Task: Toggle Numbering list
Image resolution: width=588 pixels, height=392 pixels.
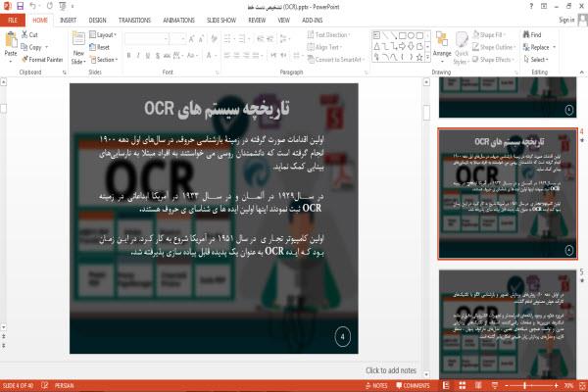Action: 244,38
